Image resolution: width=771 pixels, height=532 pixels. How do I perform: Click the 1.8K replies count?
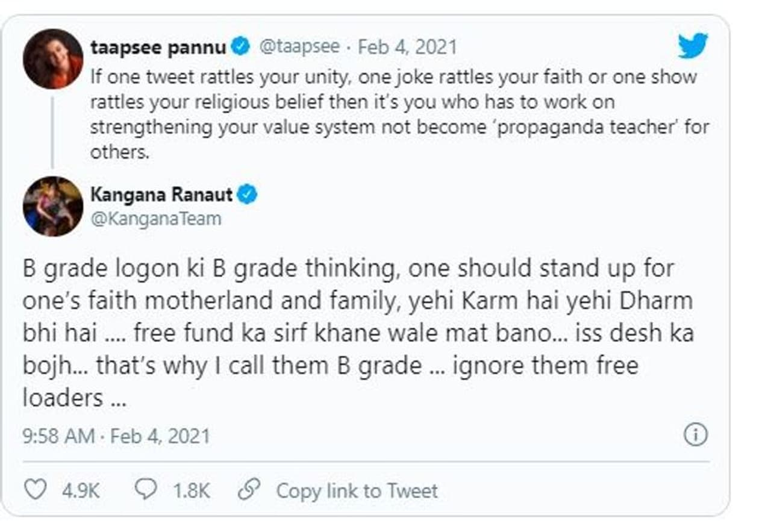(x=192, y=490)
